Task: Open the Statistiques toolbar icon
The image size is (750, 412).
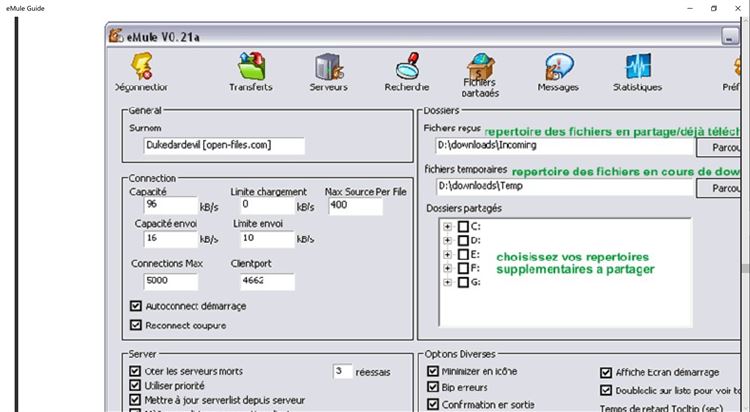Action: (x=638, y=66)
